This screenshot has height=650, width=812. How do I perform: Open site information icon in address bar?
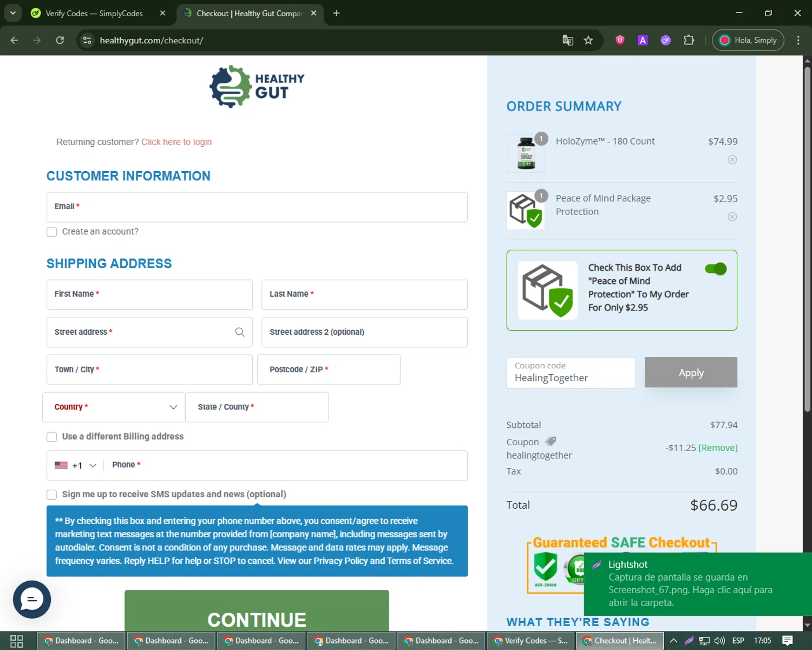click(x=87, y=40)
